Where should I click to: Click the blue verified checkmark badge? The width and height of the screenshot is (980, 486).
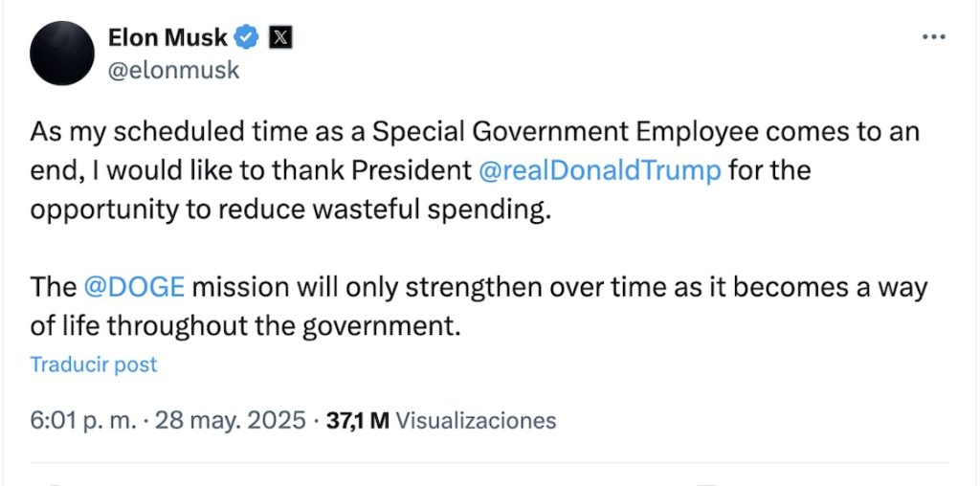point(247,38)
